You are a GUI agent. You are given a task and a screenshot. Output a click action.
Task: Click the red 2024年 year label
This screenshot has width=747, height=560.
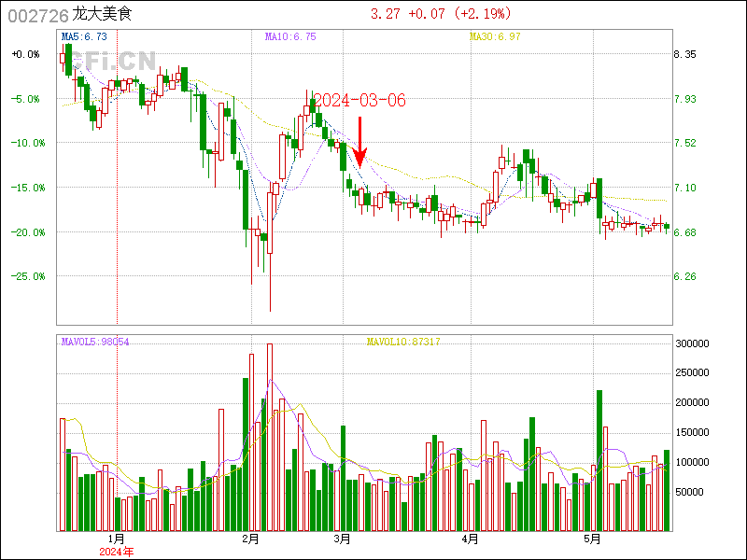(116, 552)
